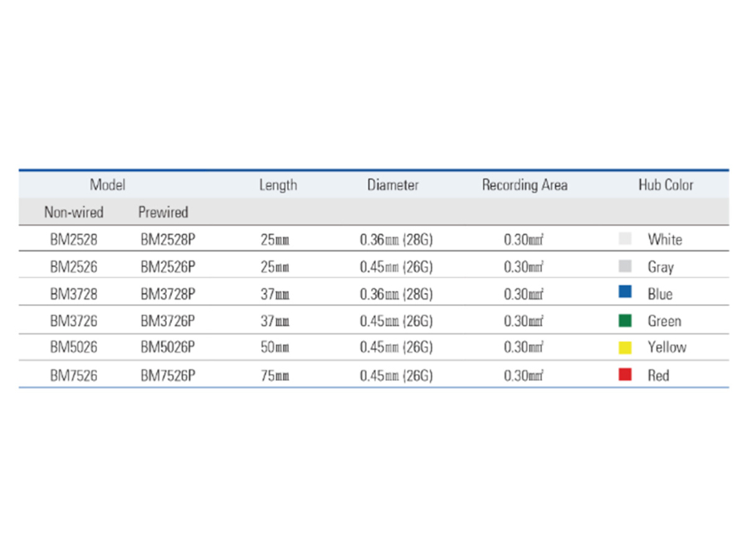Click the Green hub color label
The width and height of the screenshot is (747, 560).
coord(665,321)
